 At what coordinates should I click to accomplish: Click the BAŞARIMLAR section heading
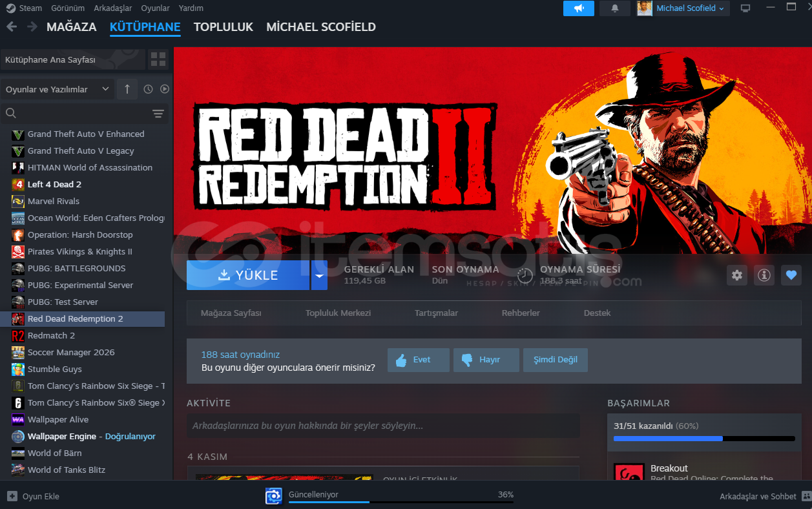pos(638,403)
